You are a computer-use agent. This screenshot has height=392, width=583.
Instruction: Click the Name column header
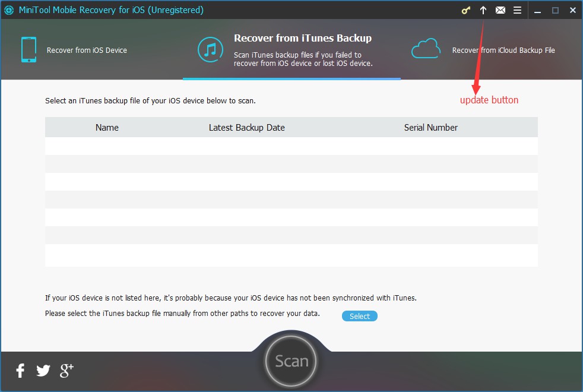click(107, 128)
